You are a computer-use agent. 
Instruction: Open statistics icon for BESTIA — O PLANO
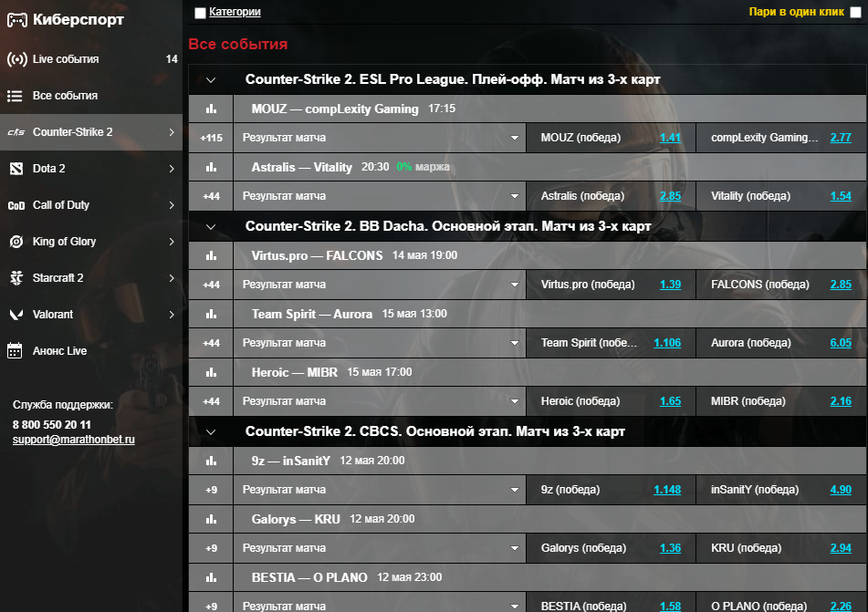point(211,577)
